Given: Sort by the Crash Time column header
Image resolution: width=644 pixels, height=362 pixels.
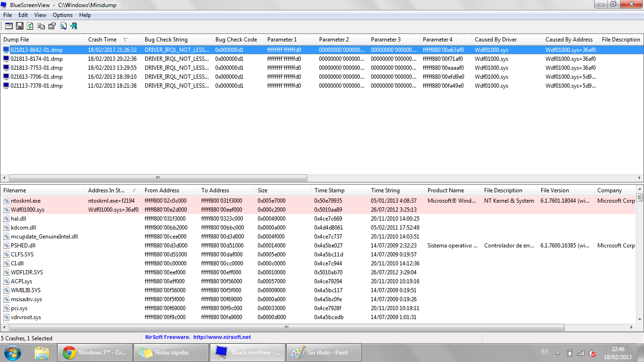Looking at the screenshot, I should (x=113, y=40).
